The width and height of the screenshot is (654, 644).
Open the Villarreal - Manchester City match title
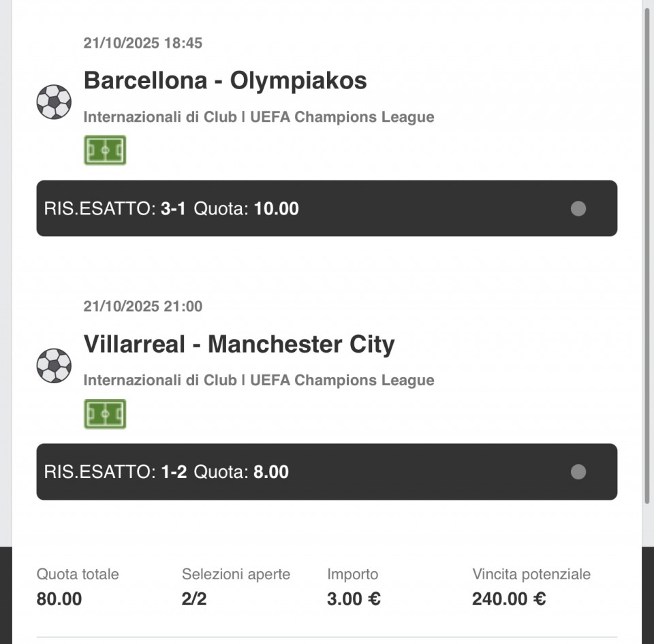[x=239, y=344]
